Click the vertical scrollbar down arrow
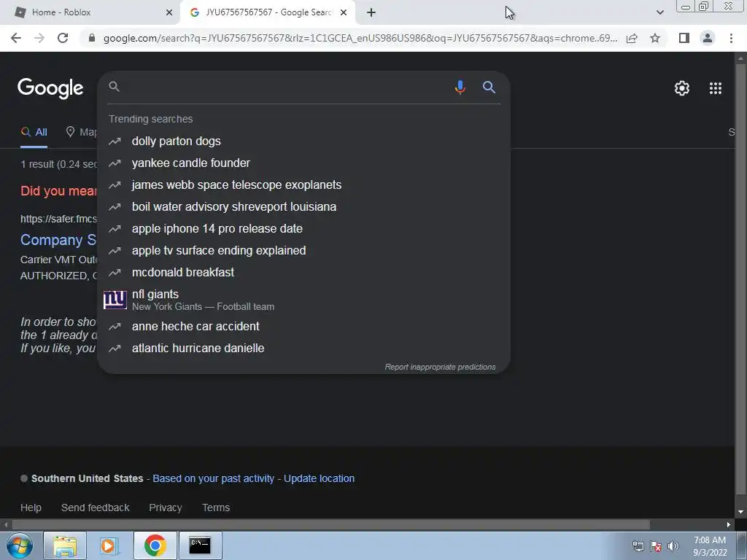The image size is (747, 560). (740, 512)
